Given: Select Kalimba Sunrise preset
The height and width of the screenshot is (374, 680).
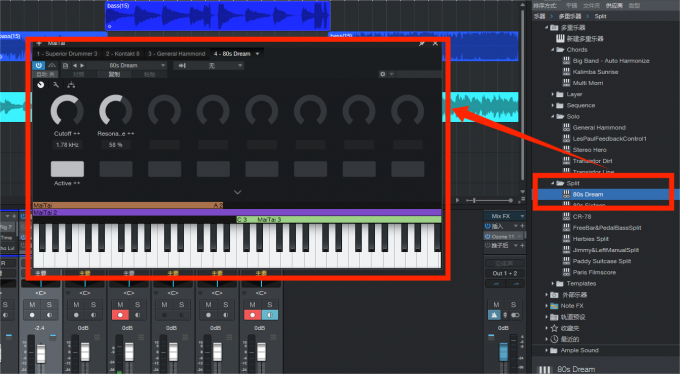Looking at the screenshot, I should pyautogui.click(x=595, y=72).
